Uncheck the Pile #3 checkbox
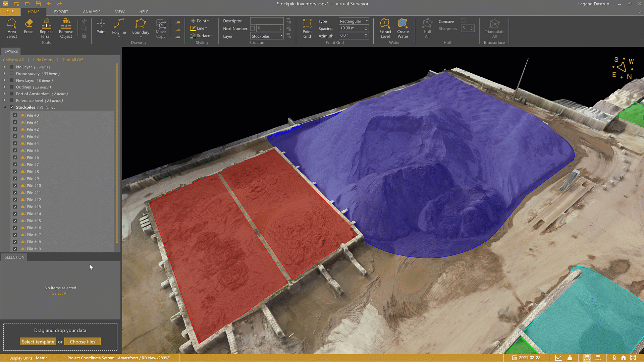 coord(15,136)
